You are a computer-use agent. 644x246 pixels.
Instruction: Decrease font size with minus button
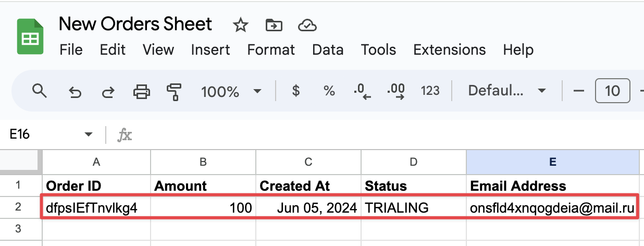click(x=579, y=91)
